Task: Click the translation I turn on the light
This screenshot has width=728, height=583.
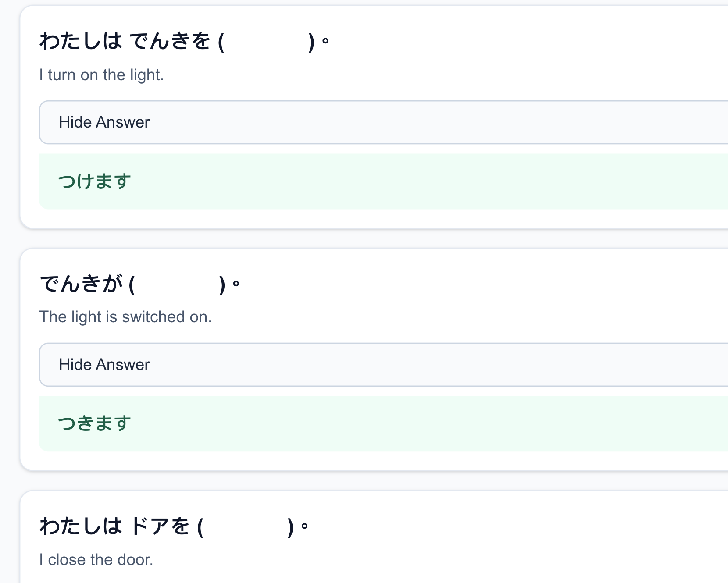Action: click(101, 75)
